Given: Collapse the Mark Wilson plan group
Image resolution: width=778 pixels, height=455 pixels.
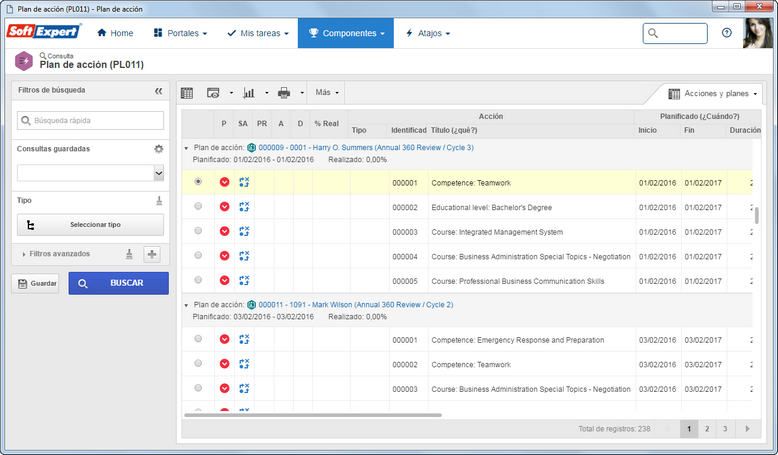Looking at the screenshot, I should click(x=186, y=305).
